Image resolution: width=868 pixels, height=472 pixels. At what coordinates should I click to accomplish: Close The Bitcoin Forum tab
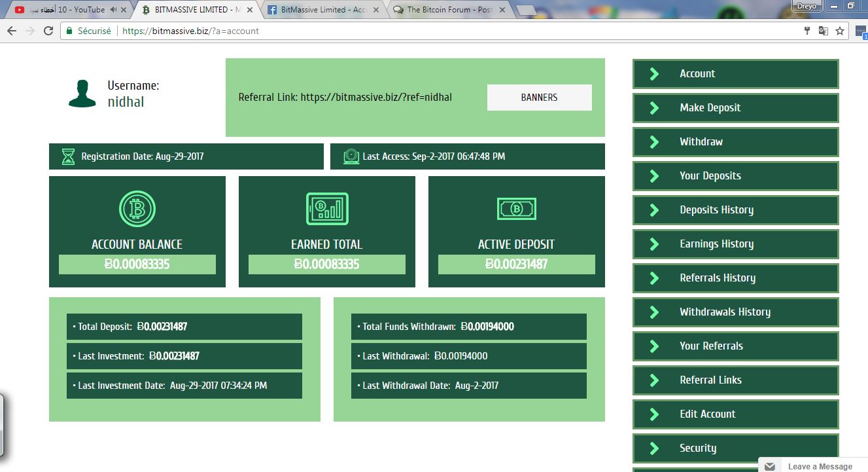[502, 10]
